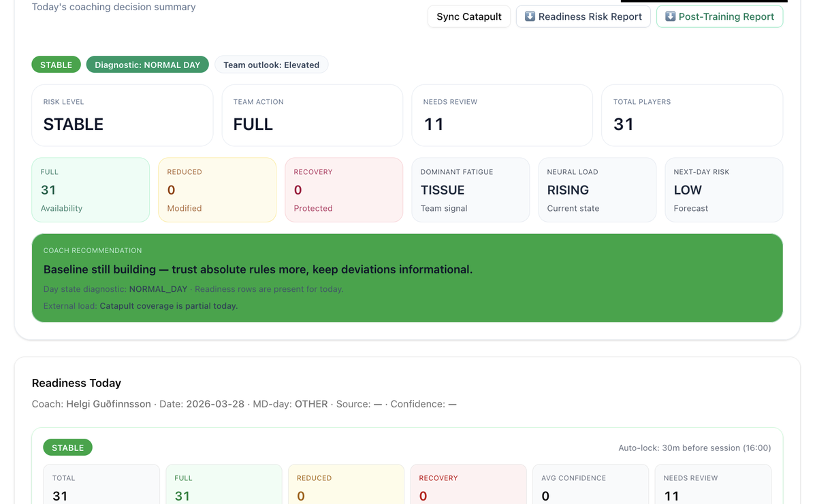Open the NEXT-DAY RISK LOW forecast card

pyautogui.click(x=724, y=190)
